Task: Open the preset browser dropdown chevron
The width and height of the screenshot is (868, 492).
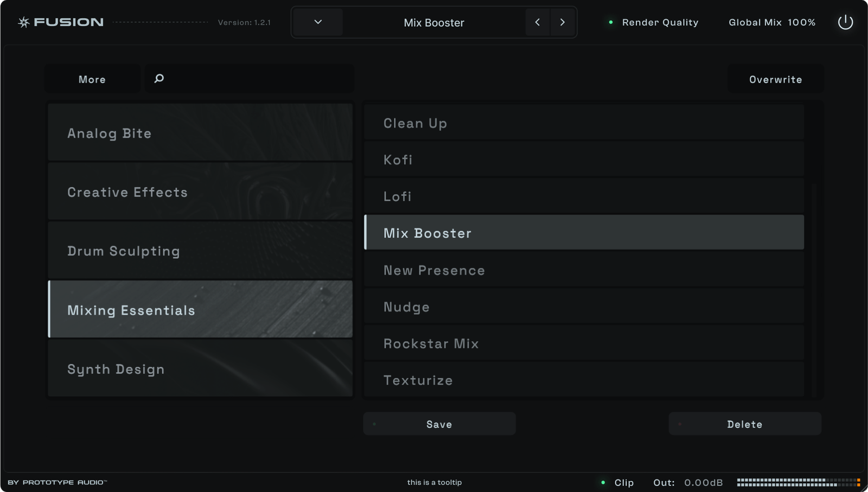Action: click(x=318, y=22)
